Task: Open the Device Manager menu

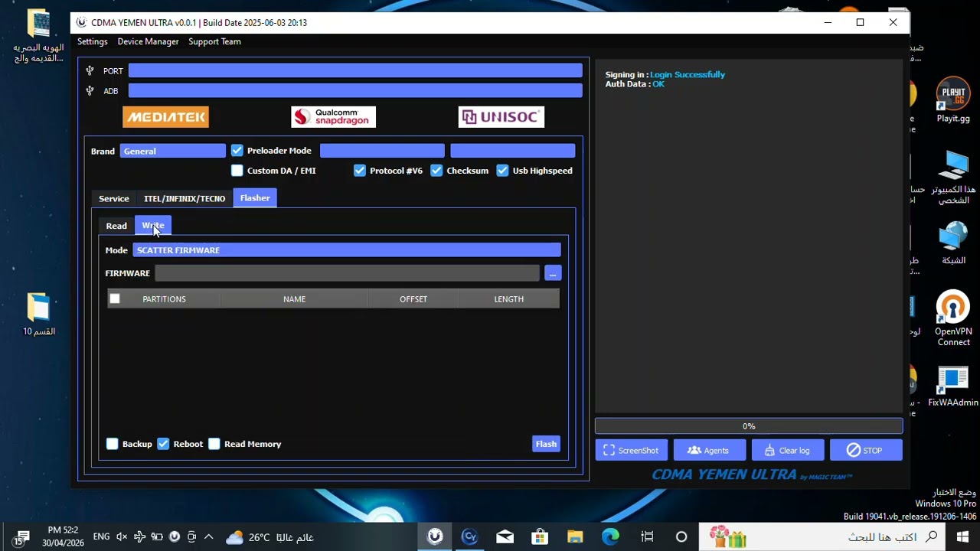Action: click(x=148, y=41)
